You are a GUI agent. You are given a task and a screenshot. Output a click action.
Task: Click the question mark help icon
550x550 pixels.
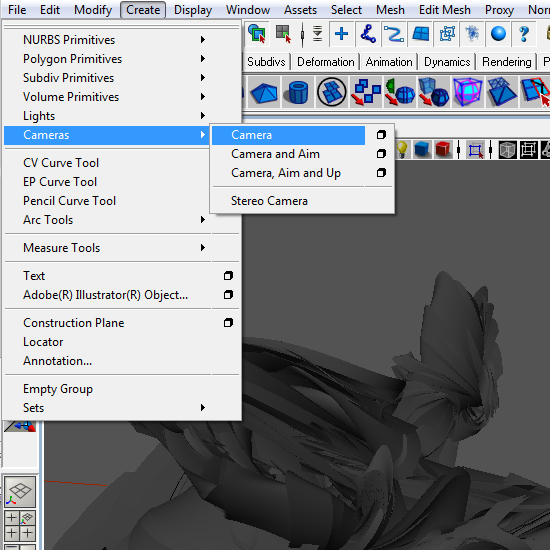[x=524, y=34]
